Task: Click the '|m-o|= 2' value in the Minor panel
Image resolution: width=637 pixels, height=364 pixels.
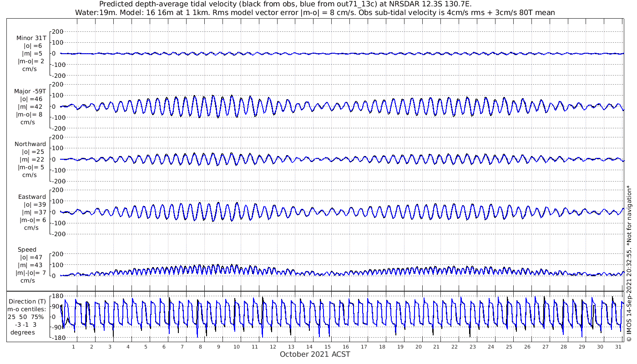Action: click(31, 61)
